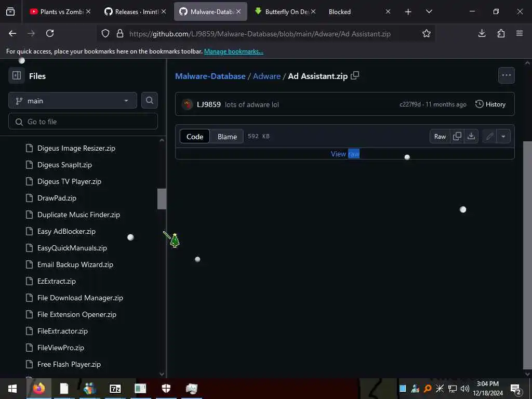Click the search files magnifier button
This screenshot has width=532, height=399.
click(149, 100)
